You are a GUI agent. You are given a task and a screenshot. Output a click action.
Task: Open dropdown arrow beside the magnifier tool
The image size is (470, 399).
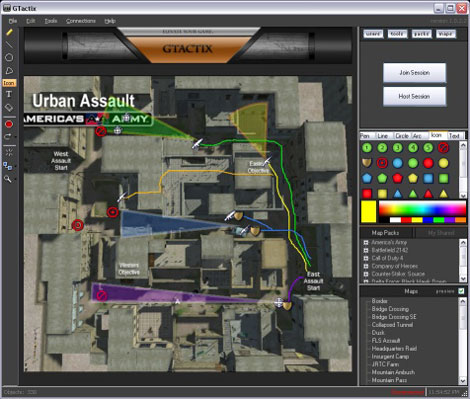pyautogui.click(x=15, y=179)
